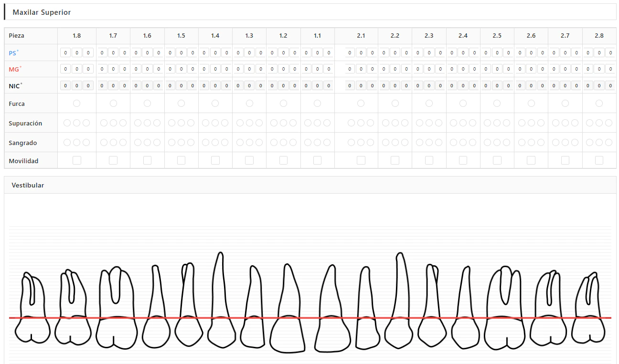The height and width of the screenshot is (364, 619).
Task: Mark Furca for tooth 2.4
Action: pyautogui.click(x=463, y=103)
